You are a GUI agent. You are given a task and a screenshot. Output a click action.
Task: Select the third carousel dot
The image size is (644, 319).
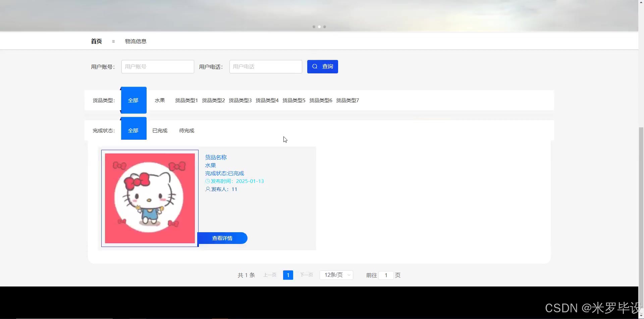pos(325,27)
